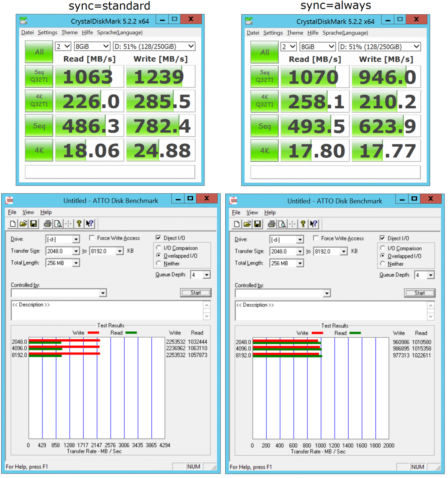
Task: Open the View menu in the left ATTO window
Action: point(28,212)
